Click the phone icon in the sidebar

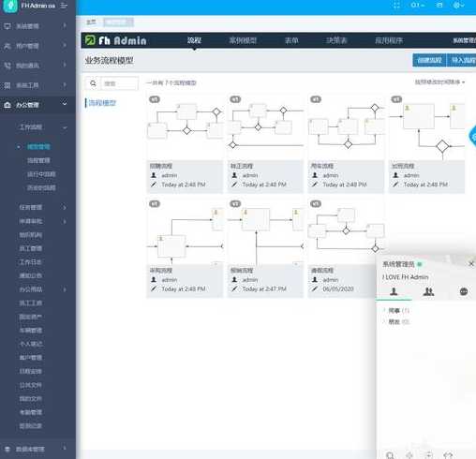click(7, 66)
